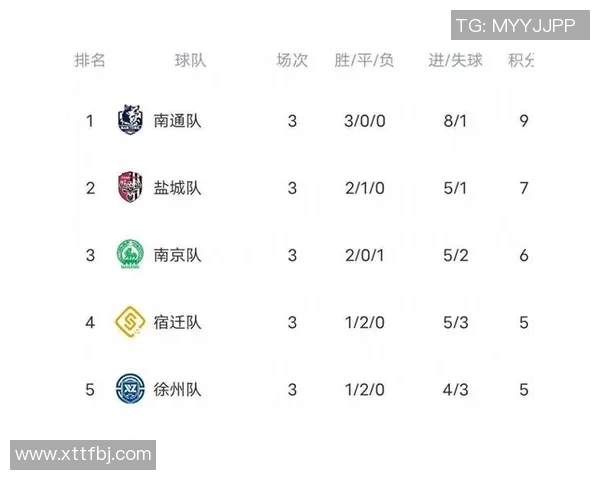
Task: Click the www.xttfbj.com watermark link
Action: [83, 455]
